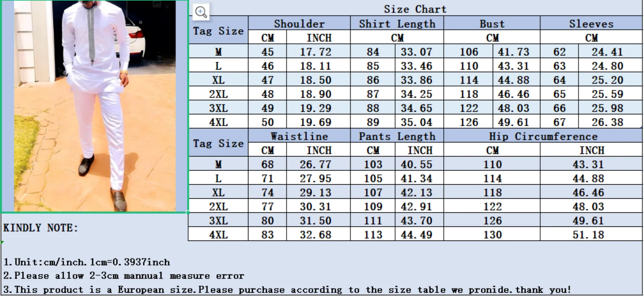Select shirt length value "34.65"

[x=416, y=108]
